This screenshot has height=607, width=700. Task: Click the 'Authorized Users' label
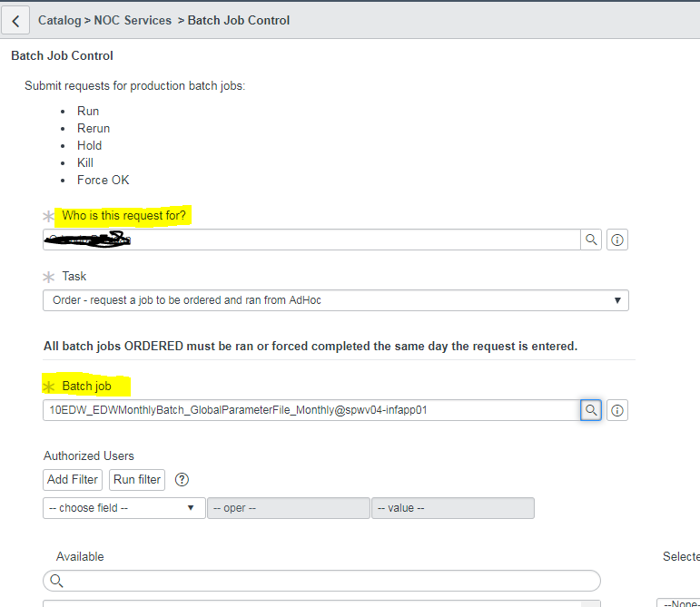click(89, 455)
